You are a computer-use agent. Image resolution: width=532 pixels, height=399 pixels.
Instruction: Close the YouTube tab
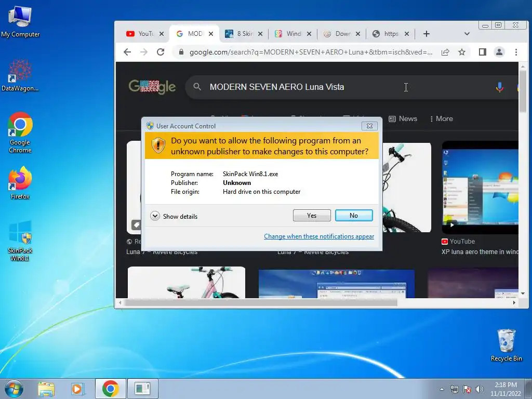tap(162, 34)
